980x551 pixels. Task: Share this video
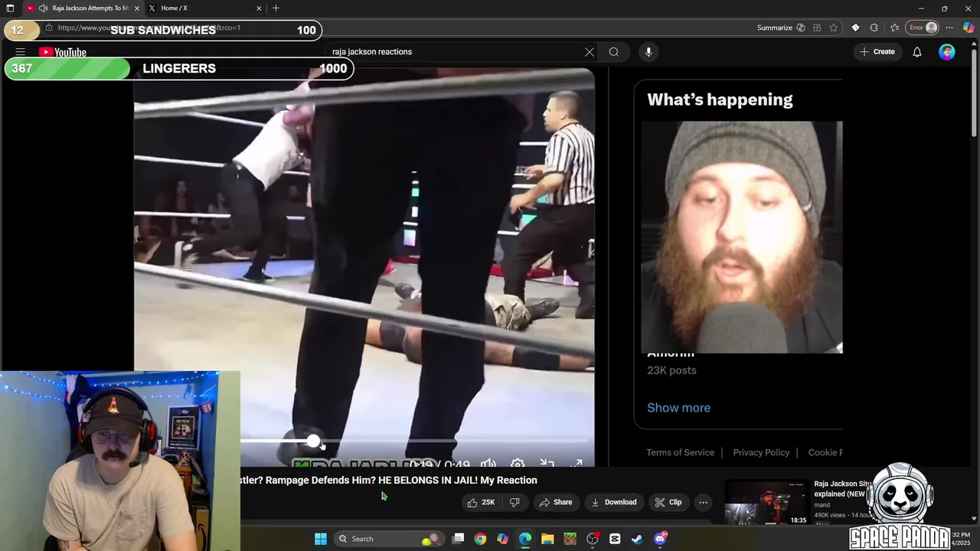(x=556, y=502)
